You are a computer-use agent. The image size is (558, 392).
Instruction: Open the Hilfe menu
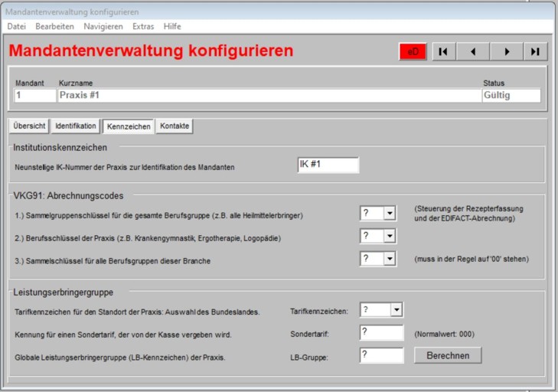[x=172, y=26]
